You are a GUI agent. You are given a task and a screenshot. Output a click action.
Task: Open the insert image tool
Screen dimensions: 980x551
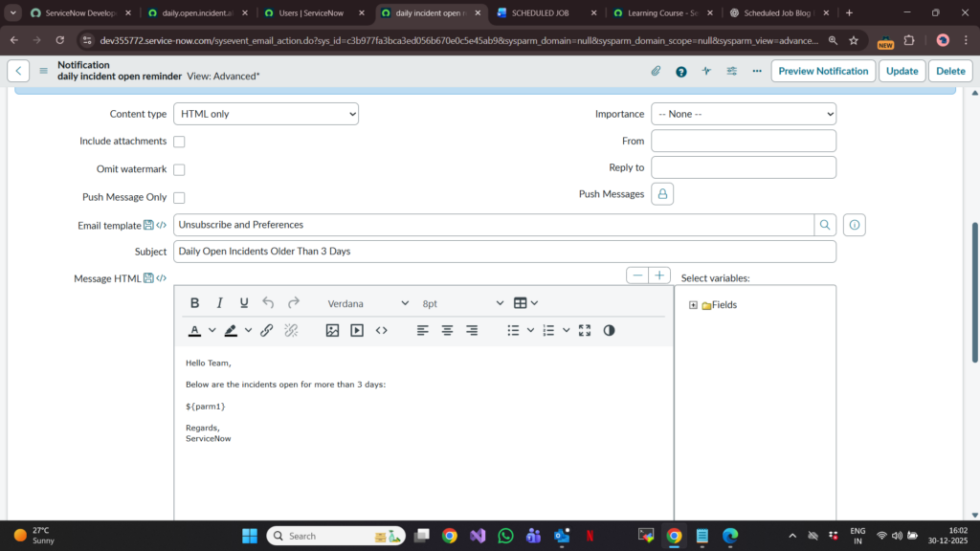[x=332, y=330]
